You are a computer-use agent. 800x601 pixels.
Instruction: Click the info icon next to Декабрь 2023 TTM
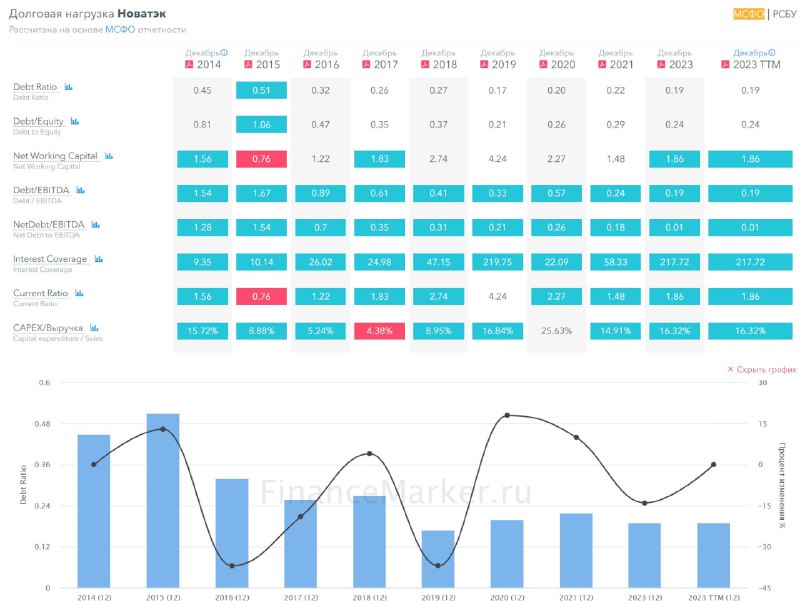click(772, 53)
